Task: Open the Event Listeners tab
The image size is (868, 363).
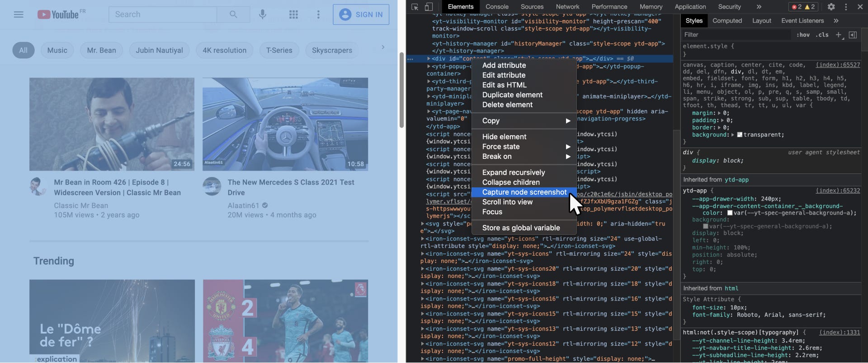Action: click(x=802, y=21)
